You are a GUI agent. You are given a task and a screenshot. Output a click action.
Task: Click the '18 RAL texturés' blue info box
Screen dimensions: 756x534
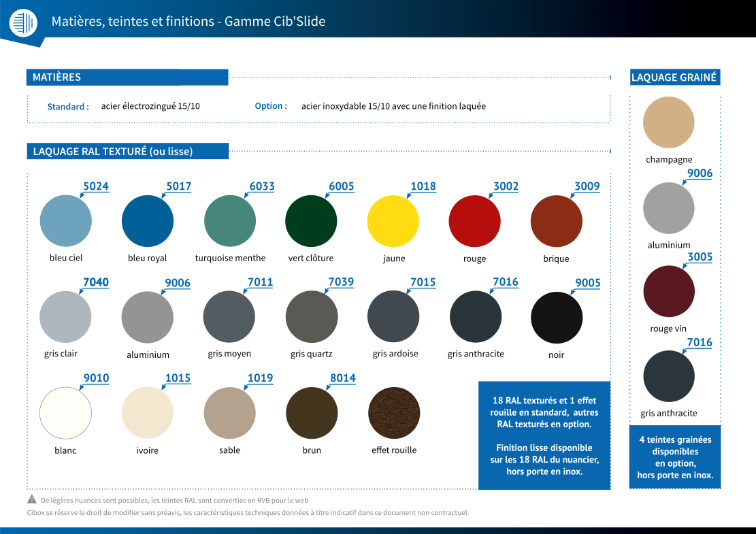click(544, 435)
